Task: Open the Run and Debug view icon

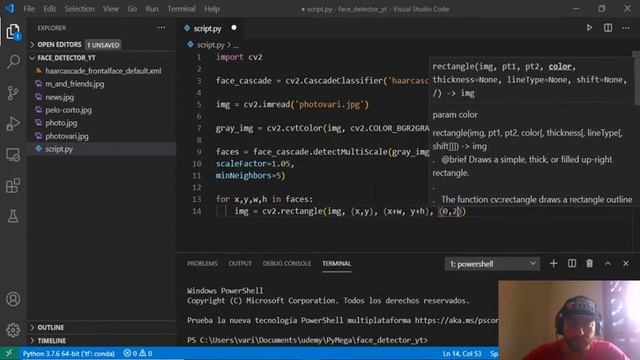Action: [x=13, y=124]
